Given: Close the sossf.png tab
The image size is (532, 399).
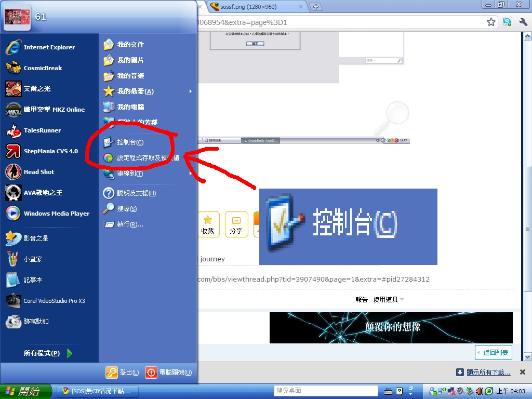Looking at the screenshot, I should pos(301,7).
